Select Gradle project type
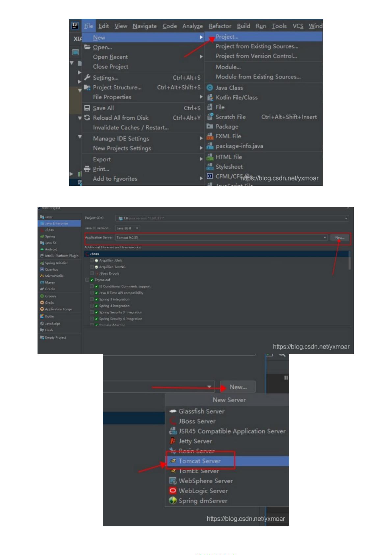 click(x=59, y=289)
